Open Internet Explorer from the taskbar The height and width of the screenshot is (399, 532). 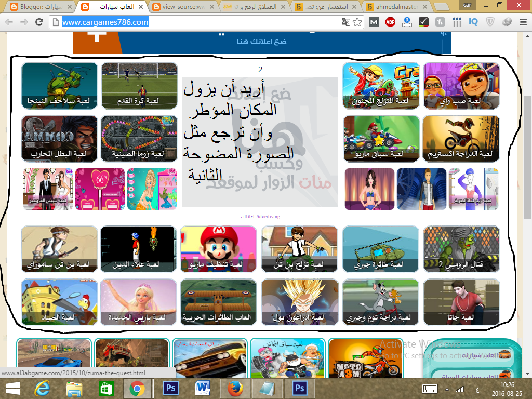click(42, 389)
